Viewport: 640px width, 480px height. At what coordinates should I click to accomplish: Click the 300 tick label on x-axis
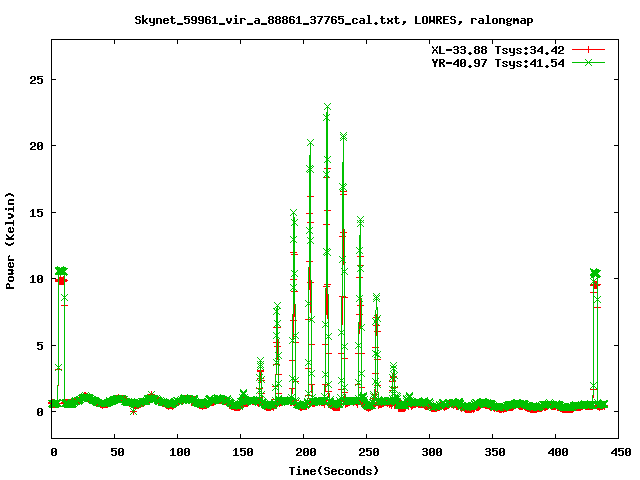(430, 452)
